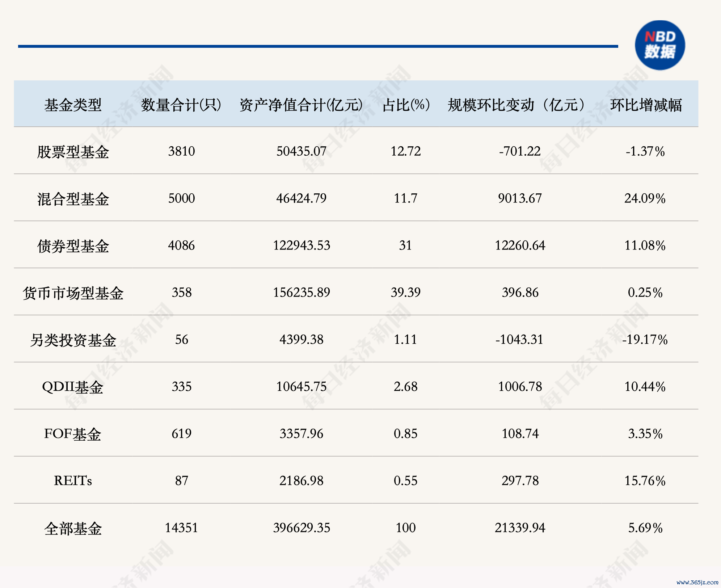Click net asset value 156235.89
This screenshot has height=588, width=721.
(x=301, y=292)
